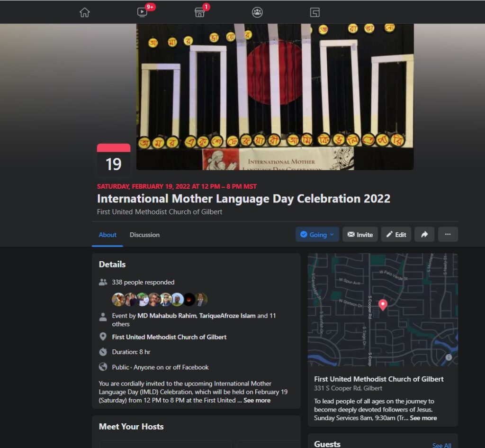This screenshot has height=448, width=485.
Task: Click 338 people responded text
Action: [x=143, y=282]
